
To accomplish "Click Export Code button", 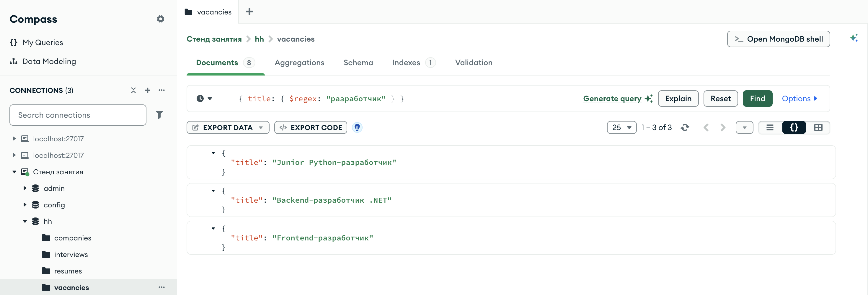I will [311, 128].
